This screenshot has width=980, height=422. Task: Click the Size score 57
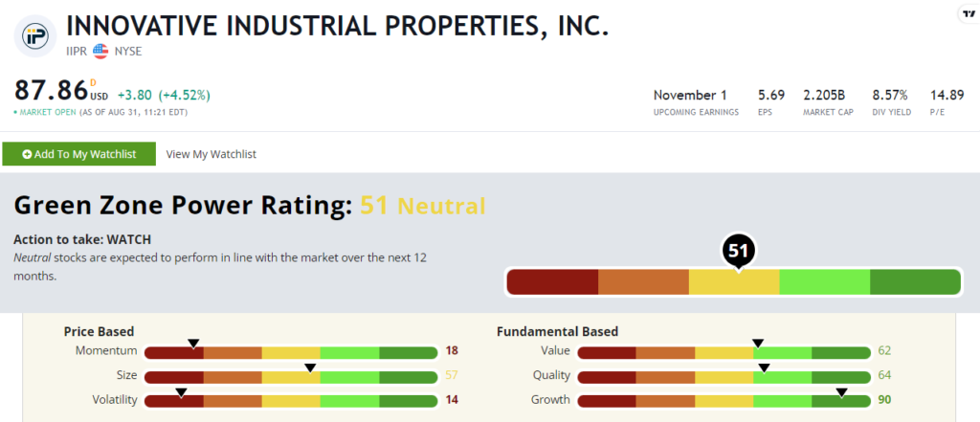coord(452,375)
